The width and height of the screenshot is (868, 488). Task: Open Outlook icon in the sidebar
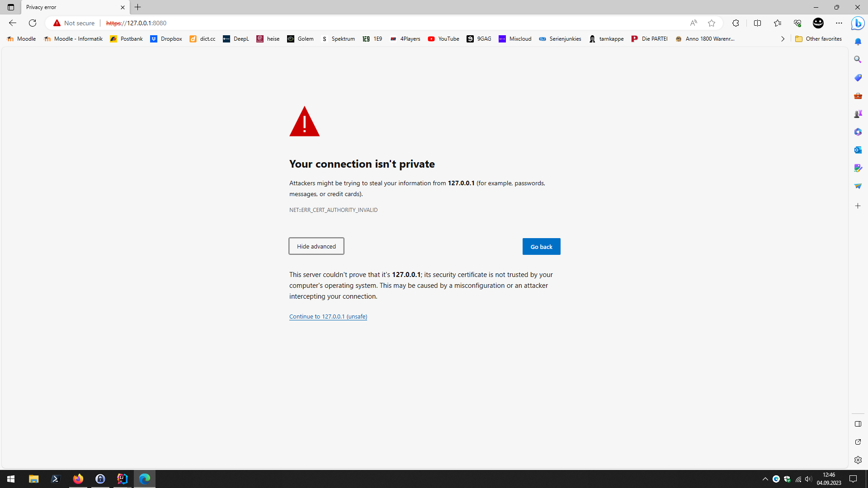858,150
